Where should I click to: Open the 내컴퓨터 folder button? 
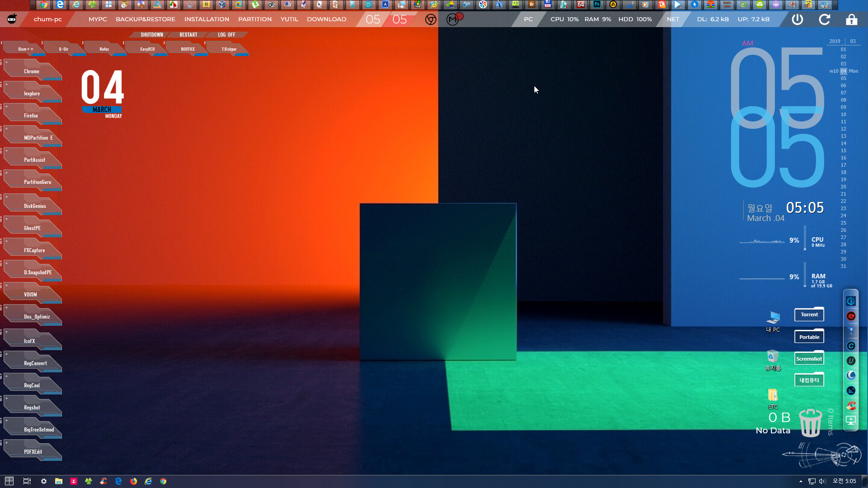pyautogui.click(x=809, y=380)
